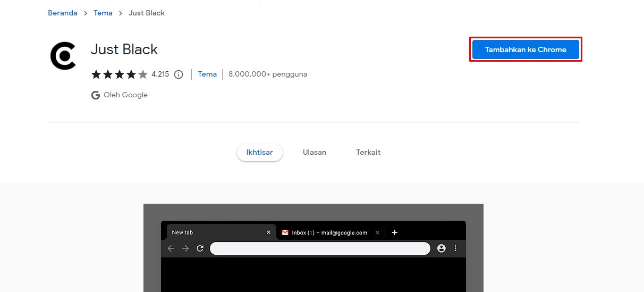Open the Tema breadcrumb link
This screenshot has height=292, width=644.
coord(103,13)
